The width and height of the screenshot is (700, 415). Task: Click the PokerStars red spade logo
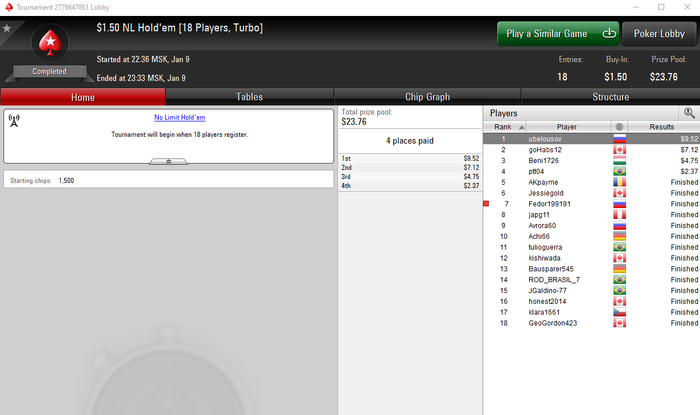50,43
